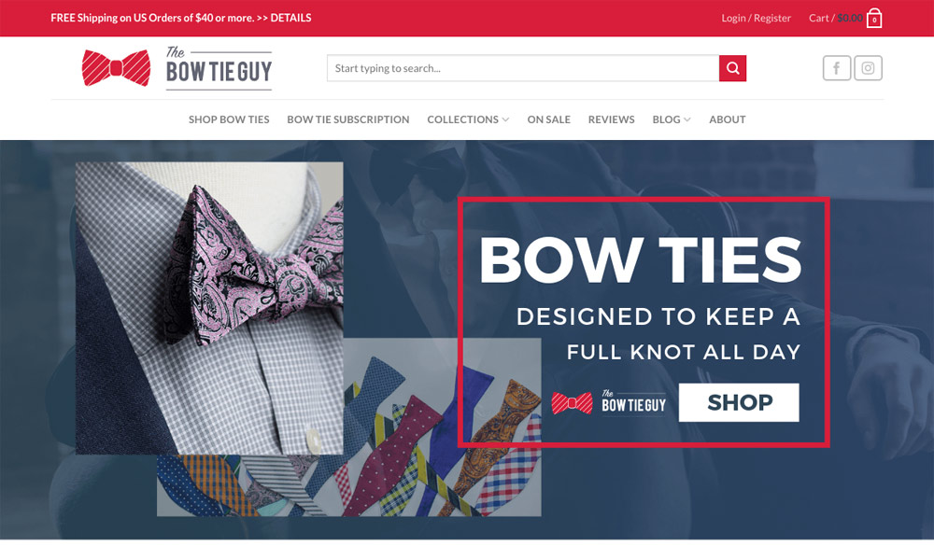Click the free shipping DETAILS link
934x560 pixels.
coord(290,18)
